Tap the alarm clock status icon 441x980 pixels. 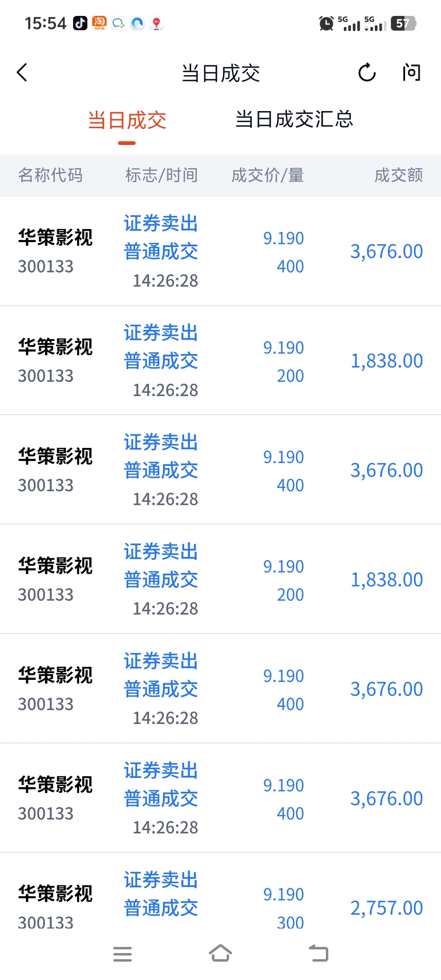(326, 23)
